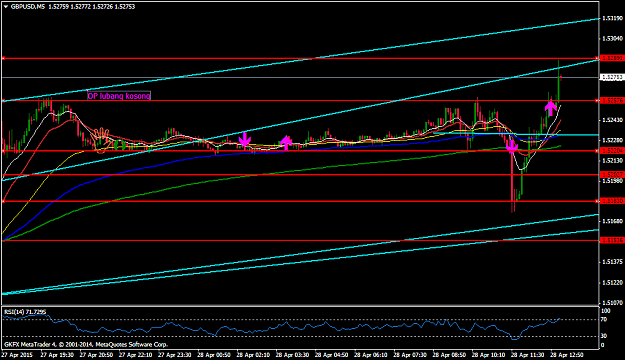
Task: Click the red 1.51830 line price tag
Action: click(612, 201)
